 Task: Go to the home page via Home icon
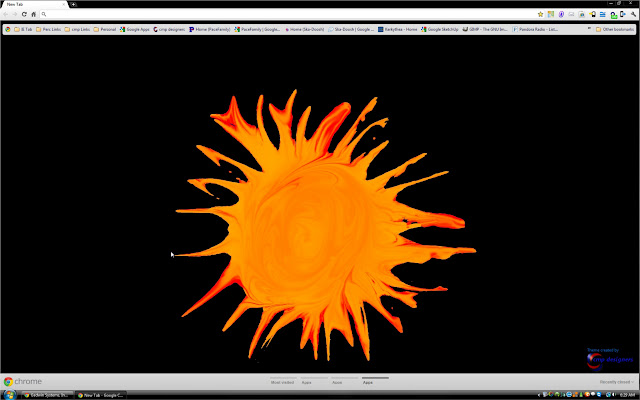[x=33, y=14]
